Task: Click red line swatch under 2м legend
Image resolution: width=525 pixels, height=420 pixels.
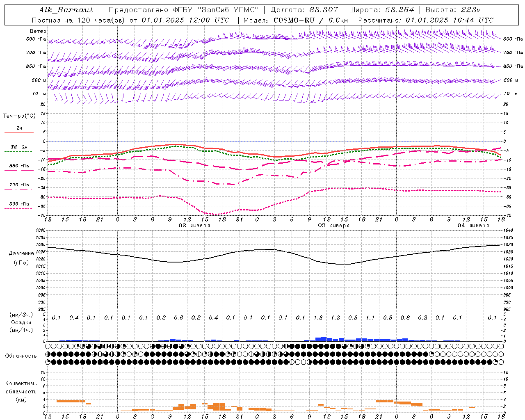Action: click(19, 132)
